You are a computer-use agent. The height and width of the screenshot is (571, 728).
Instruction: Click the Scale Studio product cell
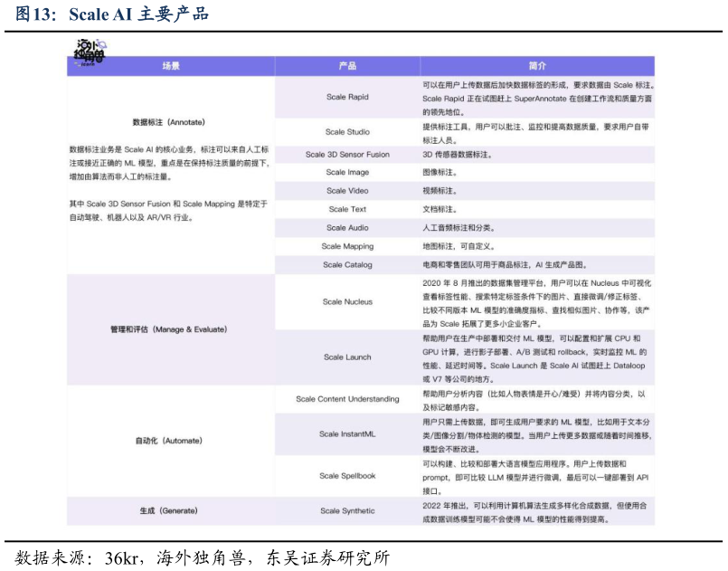coord(347,132)
